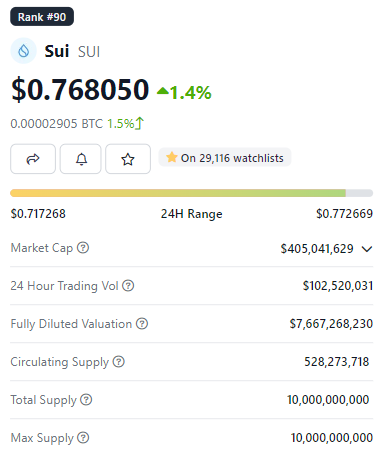Expand the Market Cap chevron dropdown

(x=367, y=249)
